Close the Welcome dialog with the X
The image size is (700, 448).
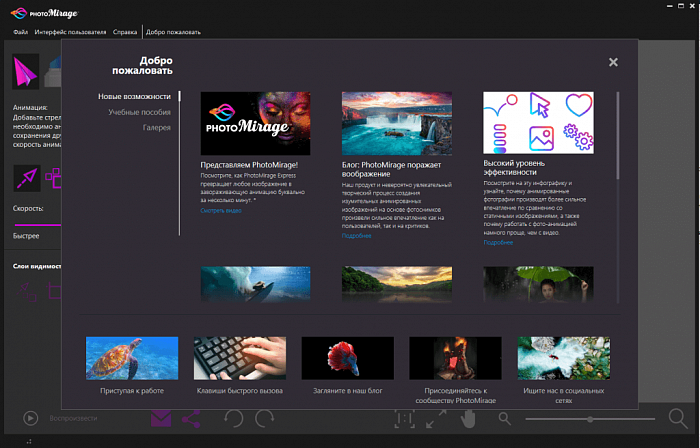613,62
